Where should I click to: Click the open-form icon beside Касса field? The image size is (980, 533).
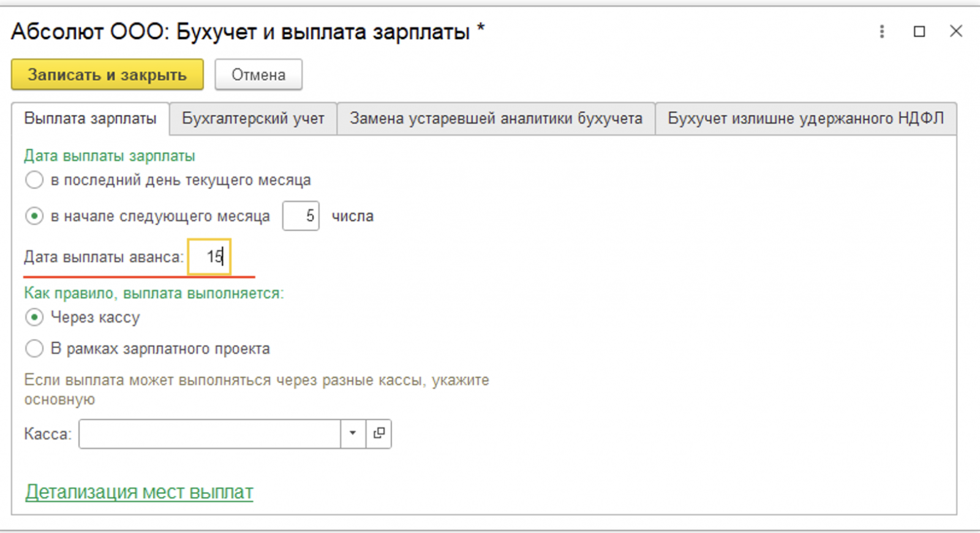click(379, 434)
